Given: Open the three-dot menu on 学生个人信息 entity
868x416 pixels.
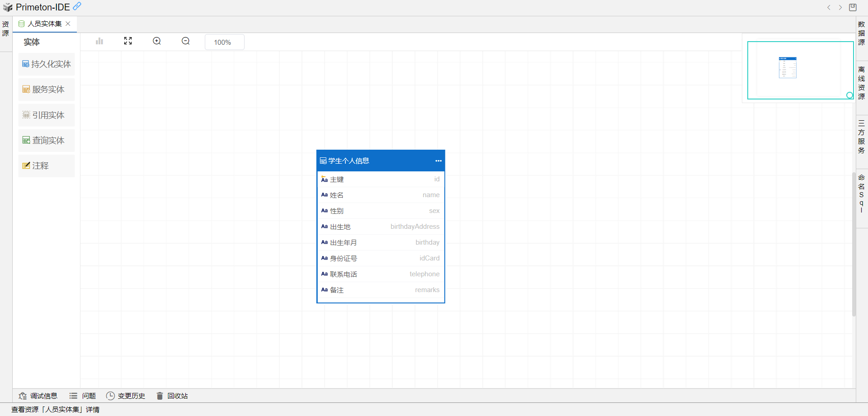Looking at the screenshot, I should point(438,161).
